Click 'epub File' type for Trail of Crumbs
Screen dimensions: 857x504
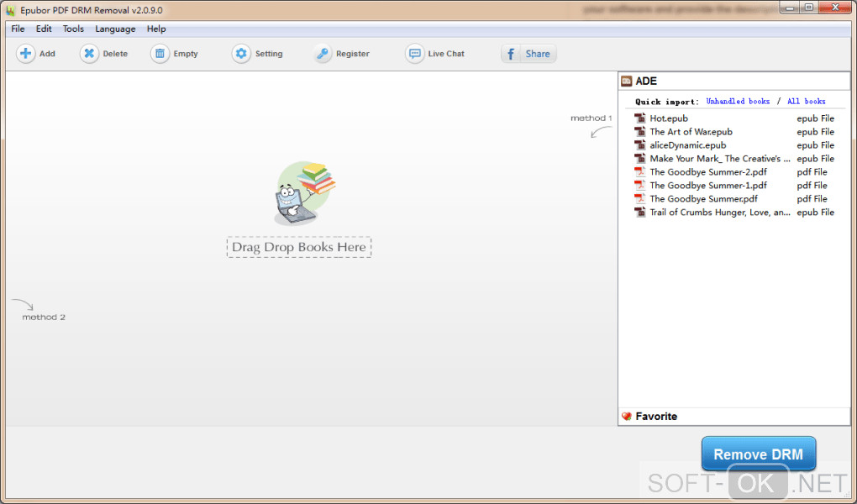[x=816, y=212]
